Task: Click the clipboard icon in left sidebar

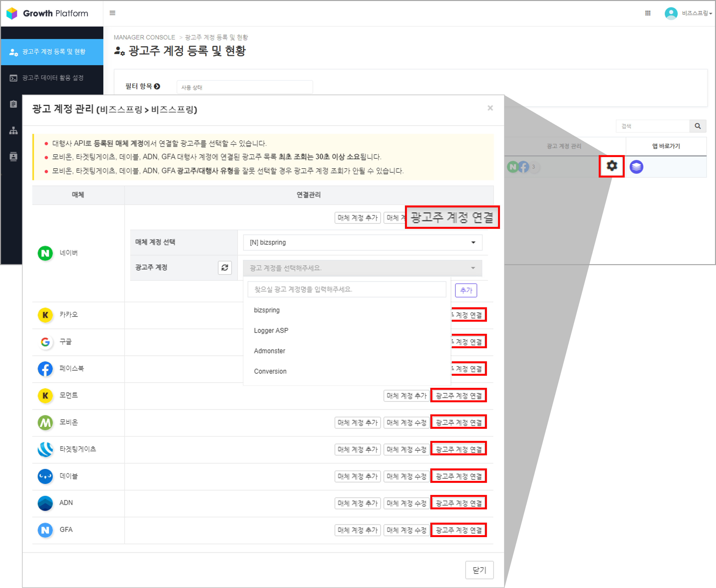Action: pyautogui.click(x=13, y=104)
